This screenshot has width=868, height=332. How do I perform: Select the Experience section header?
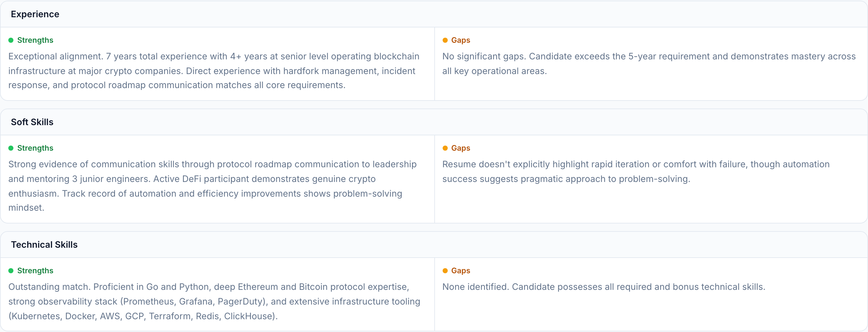[35, 14]
